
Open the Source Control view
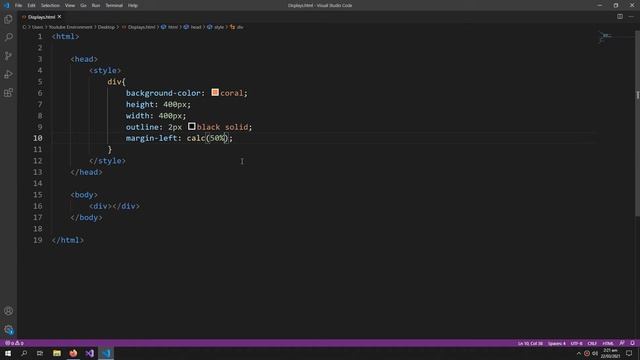click(8, 56)
